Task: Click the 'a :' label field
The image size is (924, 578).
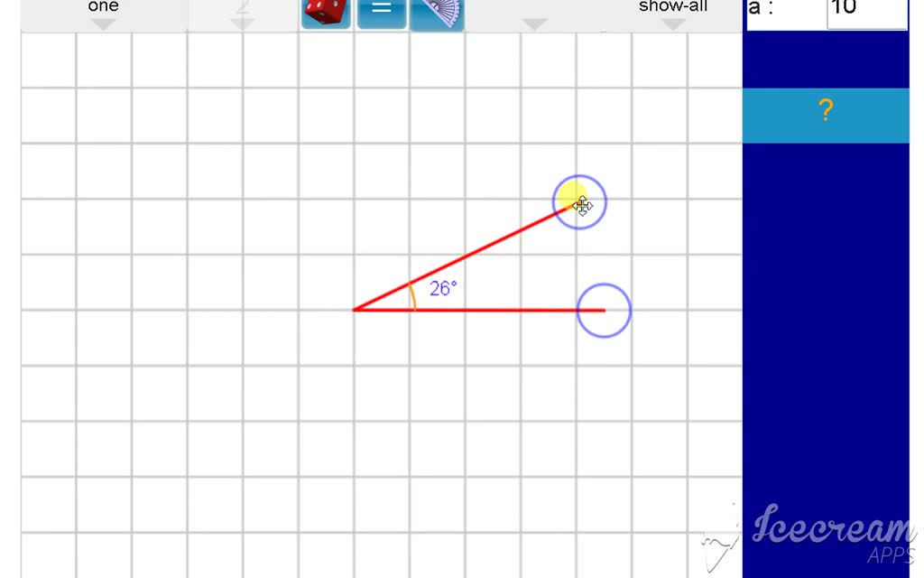Action: (x=761, y=9)
